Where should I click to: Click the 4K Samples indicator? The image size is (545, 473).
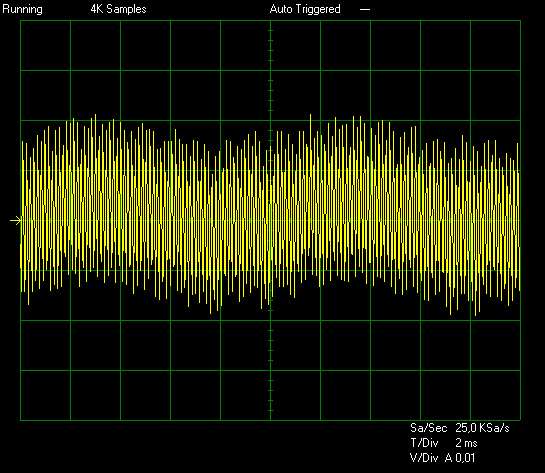point(119,9)
